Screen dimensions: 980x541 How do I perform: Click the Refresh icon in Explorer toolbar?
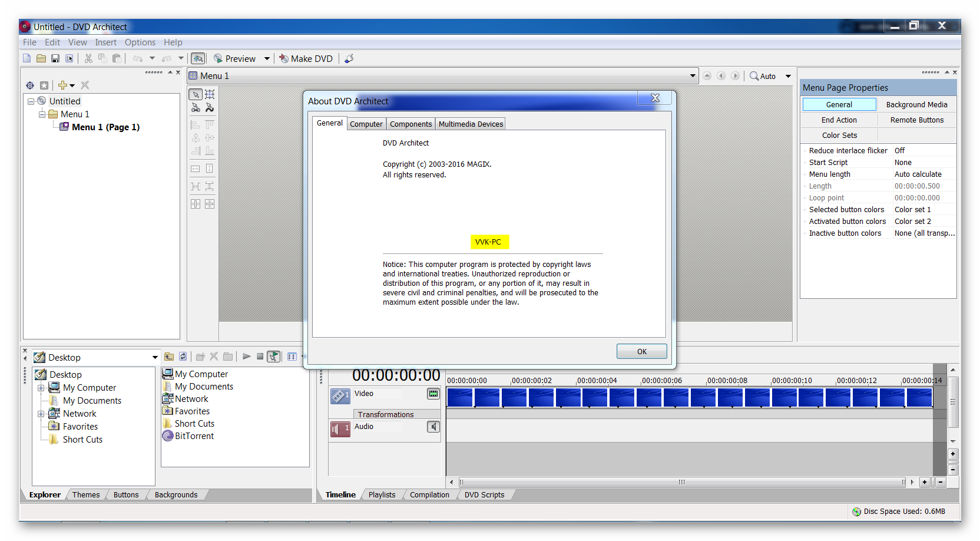pyautogui.click(x=183, y=357)
